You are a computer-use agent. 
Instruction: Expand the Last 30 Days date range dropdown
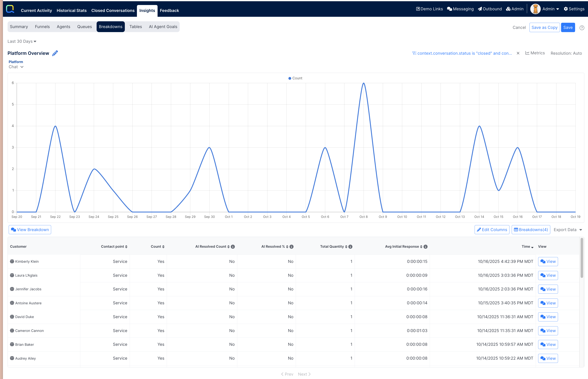click(x=22, y=41)
